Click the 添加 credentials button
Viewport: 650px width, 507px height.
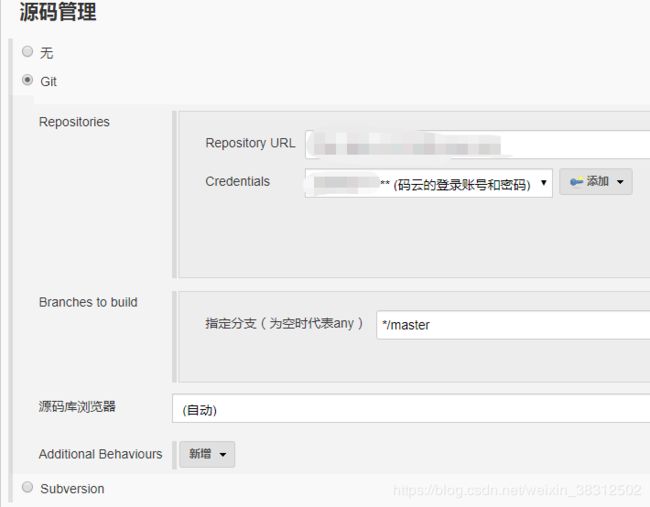pyautogui.click(x=596, y=182)
